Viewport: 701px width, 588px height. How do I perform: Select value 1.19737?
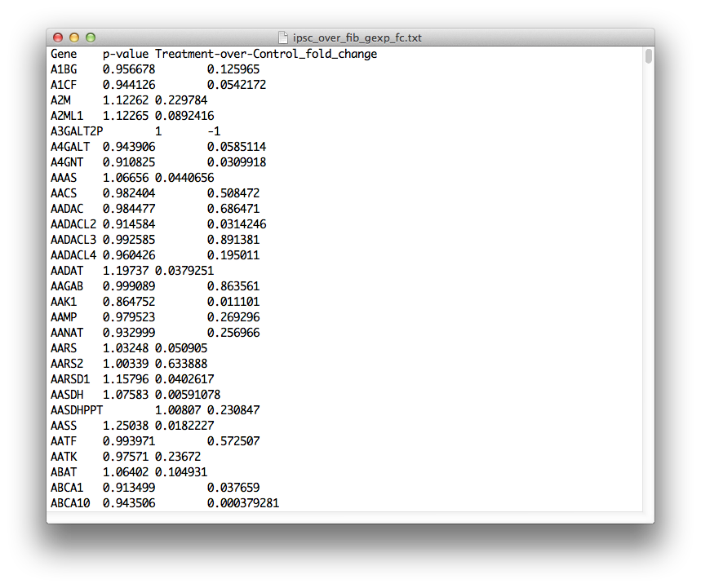click(x=126, y=271)
